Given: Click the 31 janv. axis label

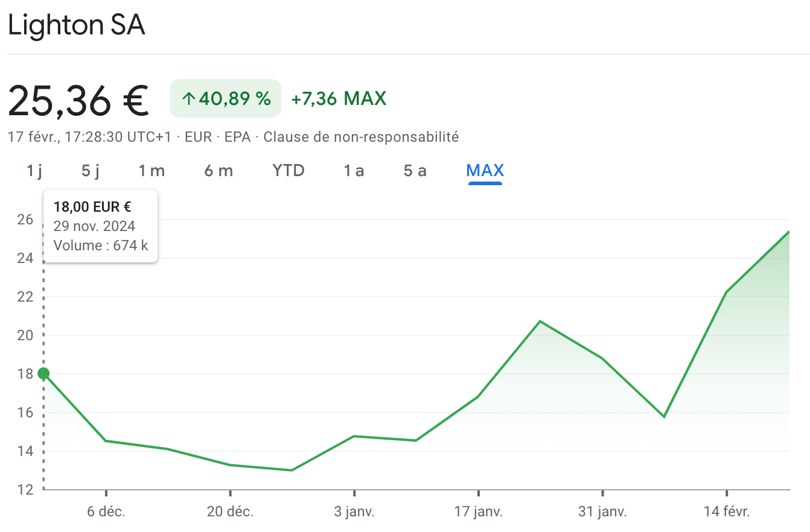Looking at the screenshot, I should click(x=602, y=512).
